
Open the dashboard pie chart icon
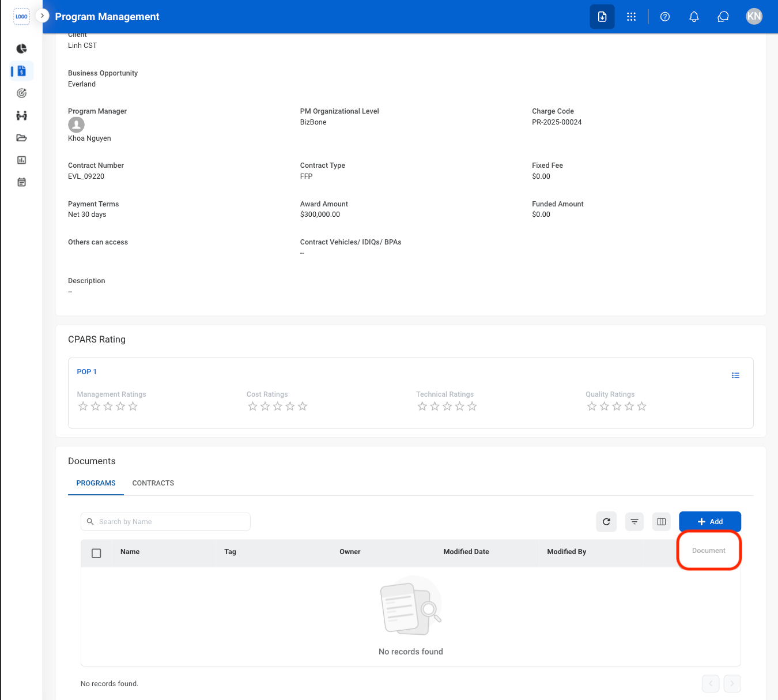tap(21, 48)
